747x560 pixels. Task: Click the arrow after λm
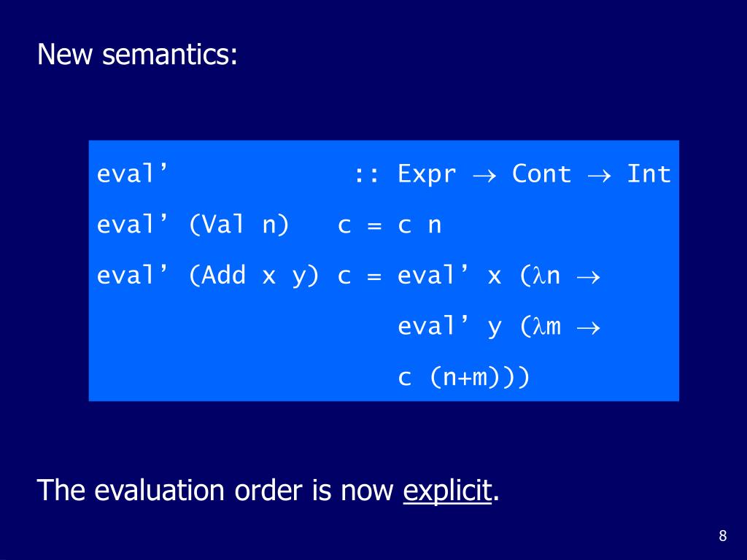(589, 329)
